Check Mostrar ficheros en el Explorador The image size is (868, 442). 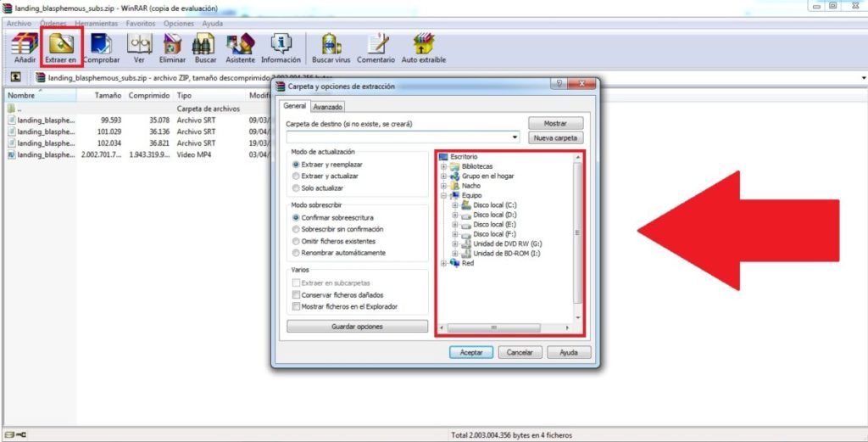[x=296, y=306]
